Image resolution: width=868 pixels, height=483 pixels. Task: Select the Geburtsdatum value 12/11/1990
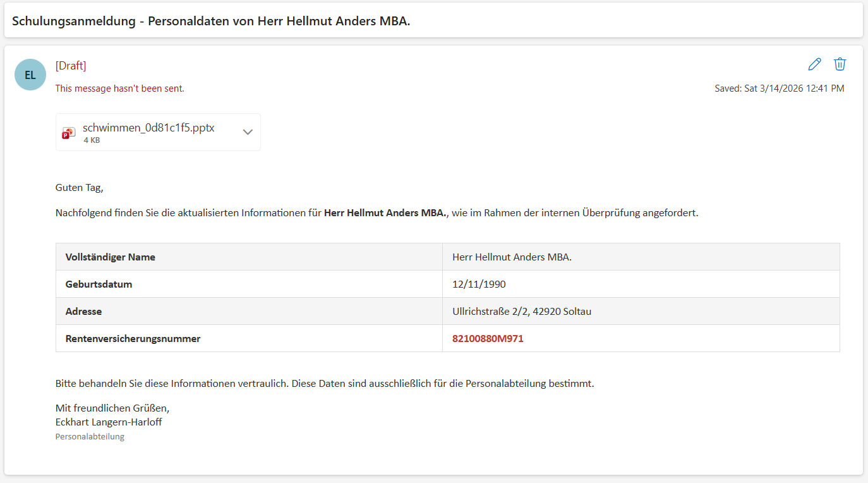479,284
